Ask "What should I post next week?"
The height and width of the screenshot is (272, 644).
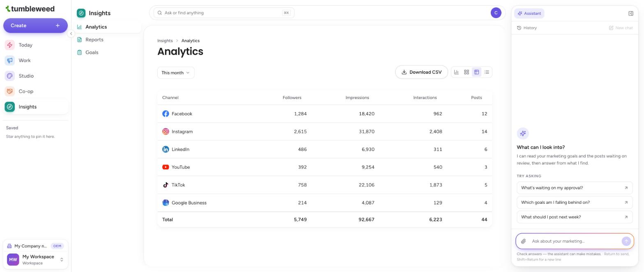pyautogui.click(x=575, y=217)
